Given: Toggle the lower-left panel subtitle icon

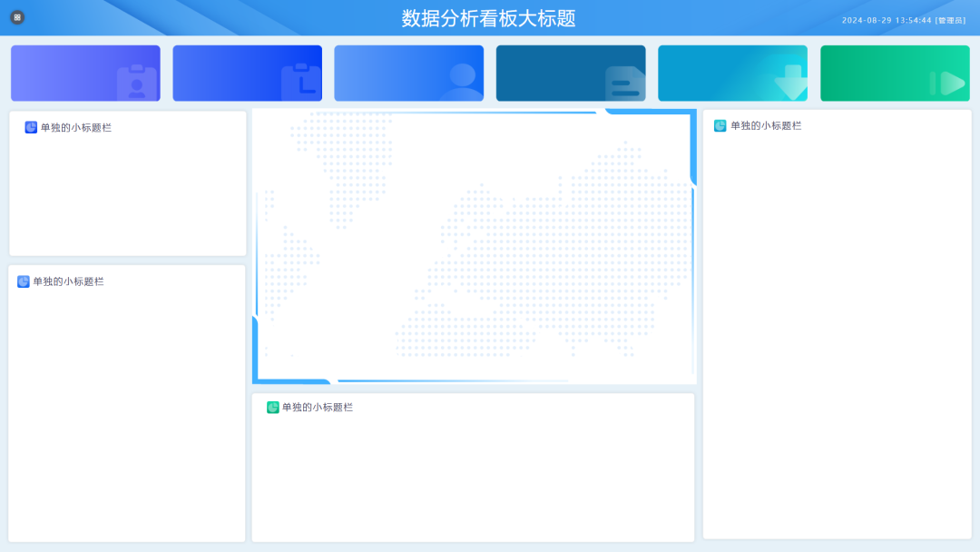Looking at the screenshot, I should (x=23, y=281).
